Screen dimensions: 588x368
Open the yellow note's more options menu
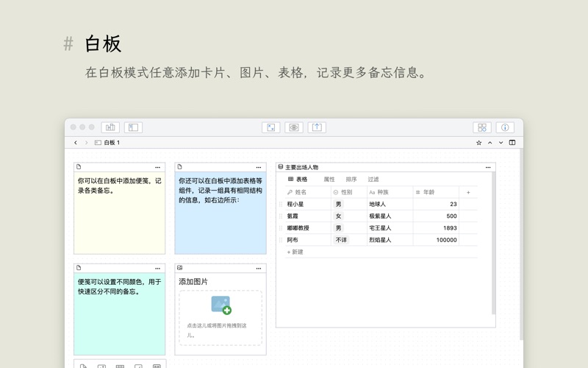tap(157, 167)
